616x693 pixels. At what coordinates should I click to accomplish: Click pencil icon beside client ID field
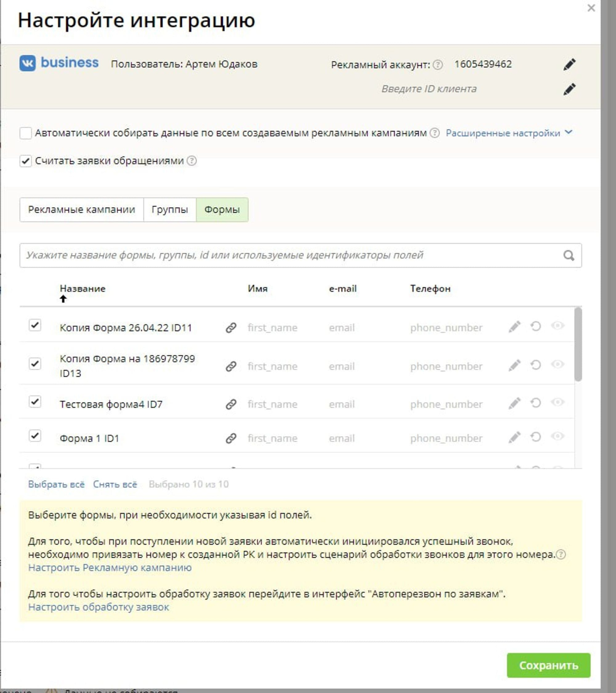569,89
